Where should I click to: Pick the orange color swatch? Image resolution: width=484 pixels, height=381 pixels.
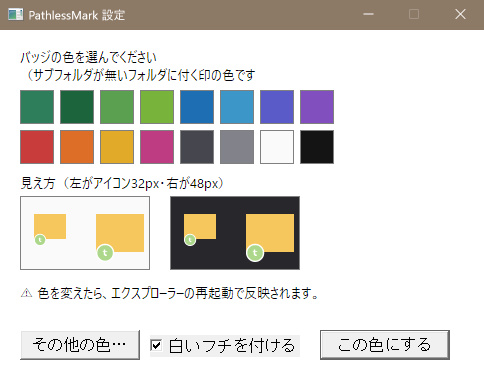click(77, 147)
